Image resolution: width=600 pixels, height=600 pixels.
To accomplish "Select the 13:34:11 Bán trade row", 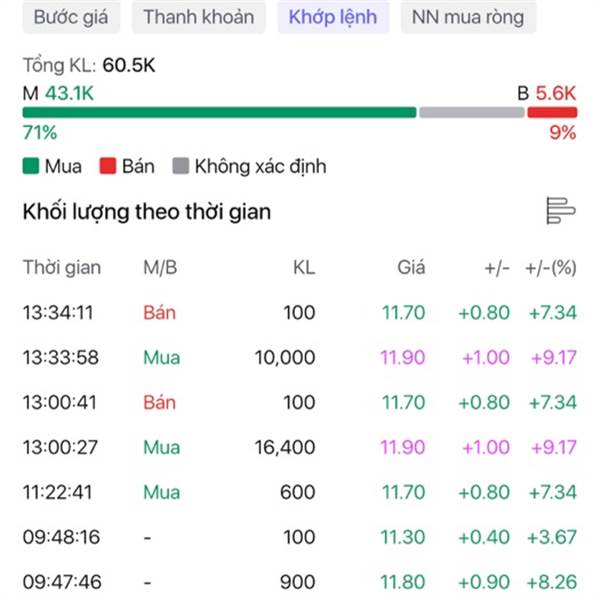I will pyautogui.click(x=300, y=312).
